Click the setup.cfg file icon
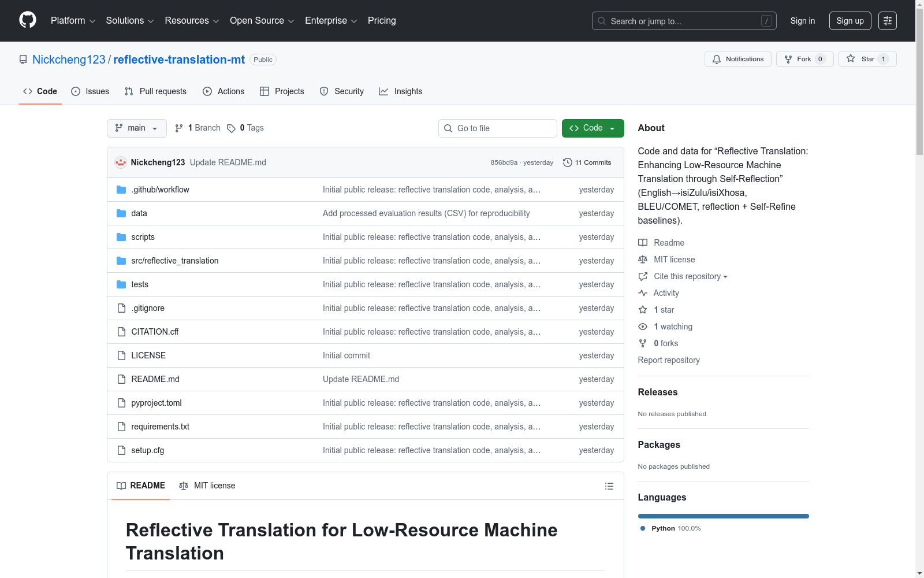The image size is (924, 578). click(121, 450)
